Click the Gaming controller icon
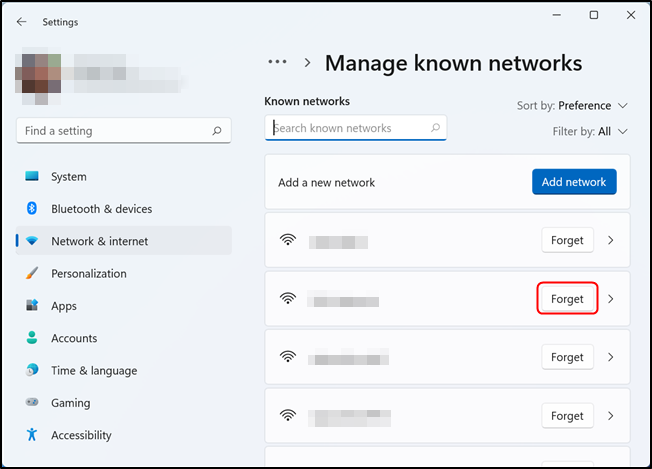Viewport: 652px width, 469px height. [32, 402]
